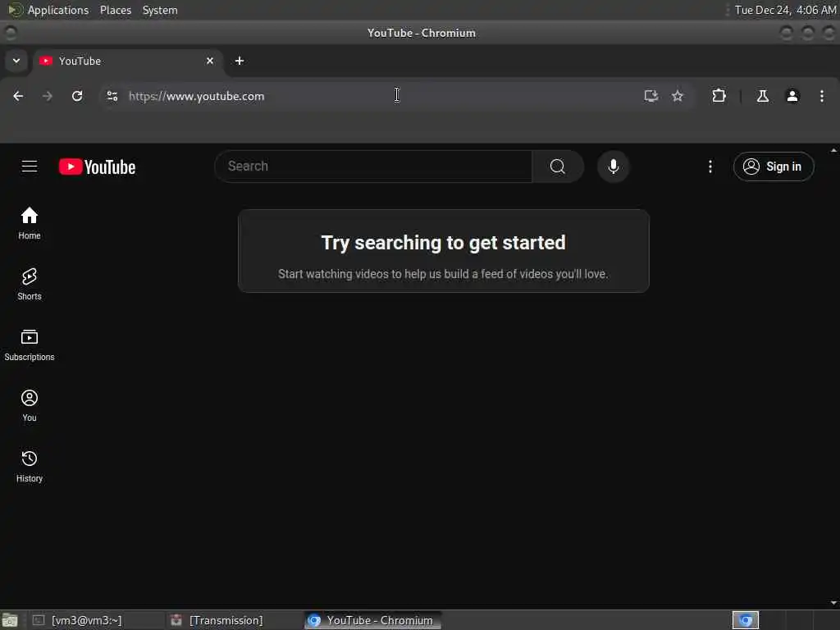Click the search magnifier button
Screen dimensions: 840x630
coord(558,167)
